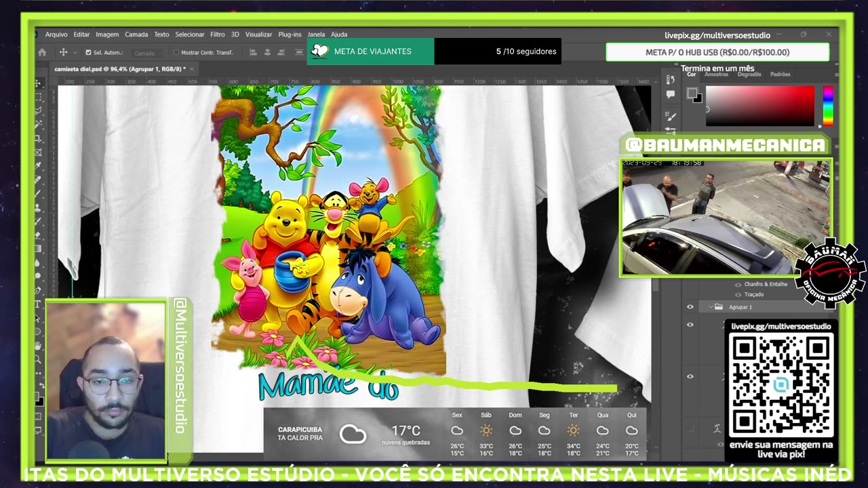Click the Edit Toolbar three-dots icon
The image size is (868, 488).
(x=38, y=373)
